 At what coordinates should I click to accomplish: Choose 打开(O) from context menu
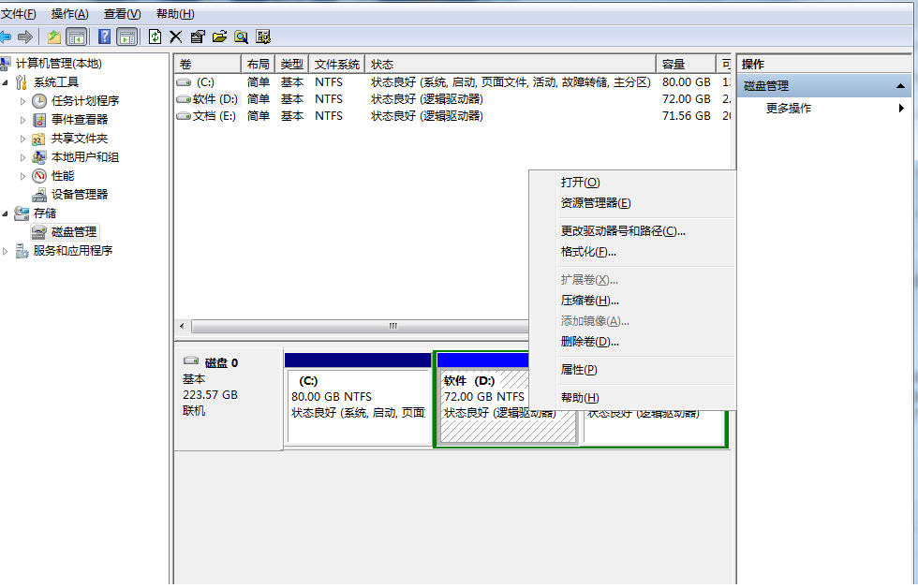point(631,182)
